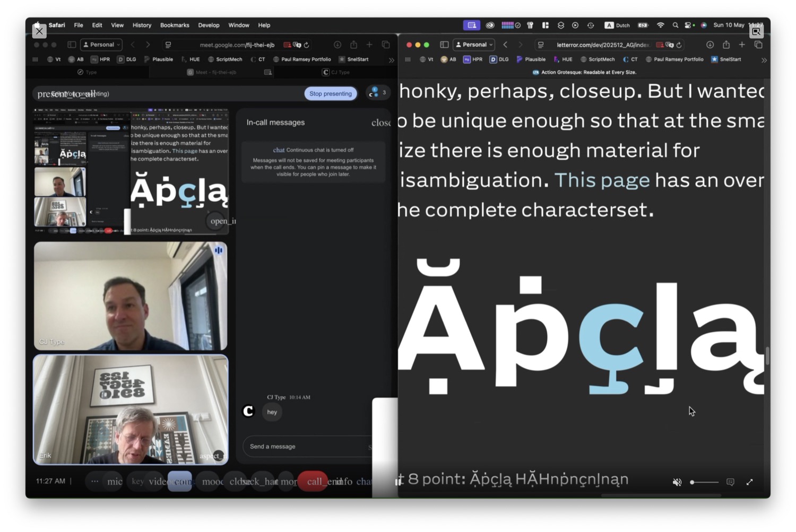
Task: Open the Bookmarks menu
Action: [175, 25]
